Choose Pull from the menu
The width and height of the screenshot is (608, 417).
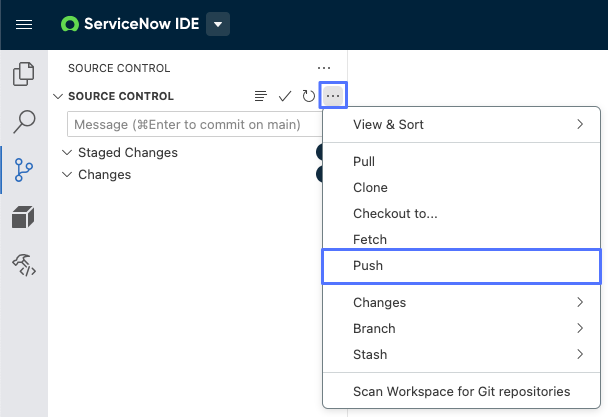461,161
